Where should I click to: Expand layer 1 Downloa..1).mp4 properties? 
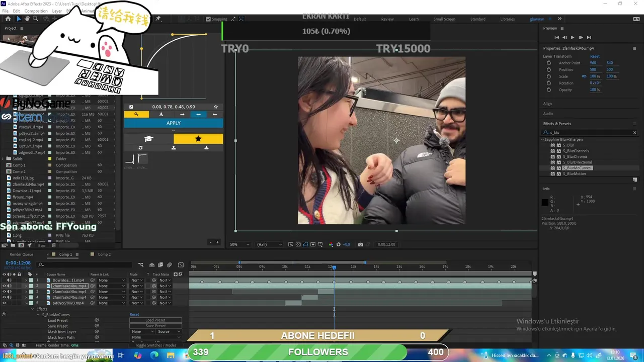click(x=26, y=280)
